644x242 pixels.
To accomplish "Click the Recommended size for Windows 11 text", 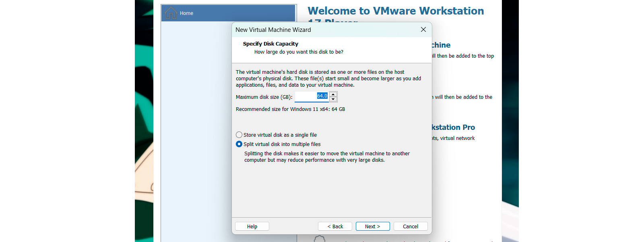I will [x=290, y=109].
